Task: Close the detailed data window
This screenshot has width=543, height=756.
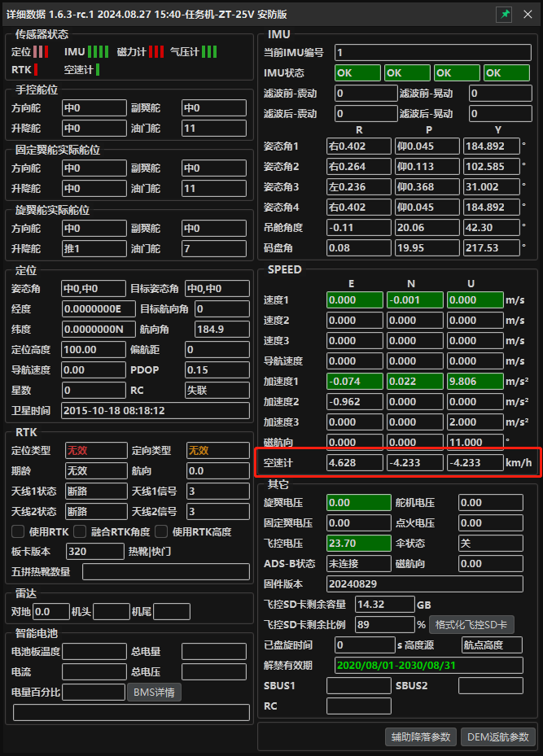Action: click(528, 14)
